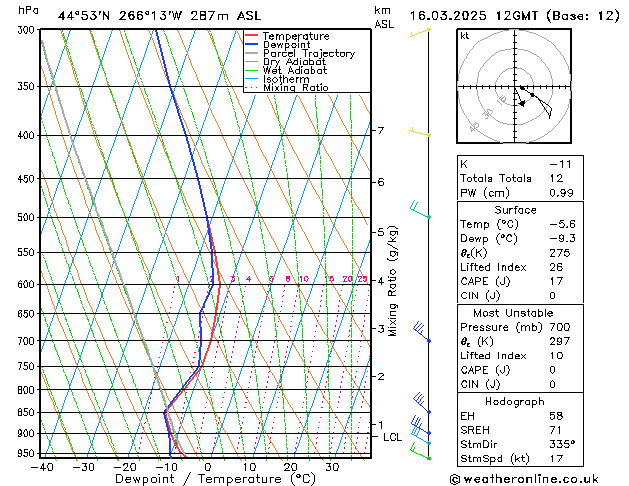Click the '7' km altitude tick label

coord(380,130)
